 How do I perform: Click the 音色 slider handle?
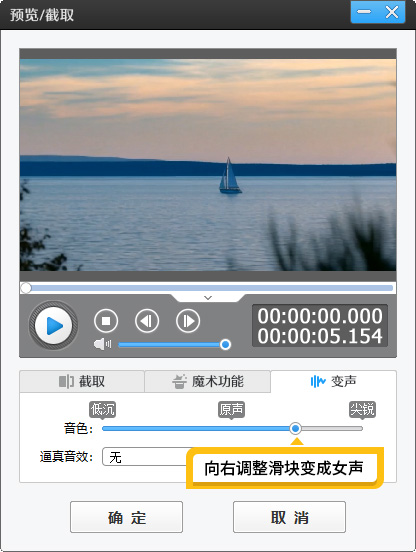[x=296, y=428]
